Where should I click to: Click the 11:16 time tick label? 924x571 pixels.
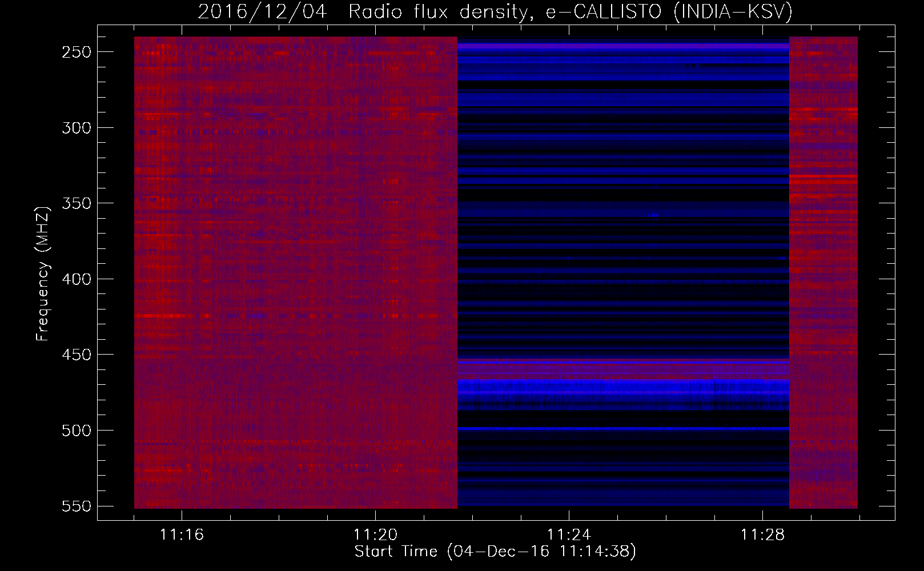click(x=182, y=535)
